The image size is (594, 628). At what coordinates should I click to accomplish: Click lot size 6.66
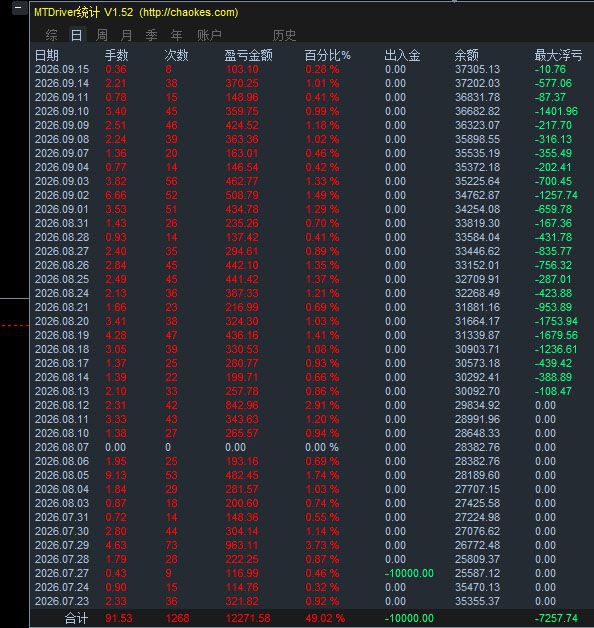[116, 195]
